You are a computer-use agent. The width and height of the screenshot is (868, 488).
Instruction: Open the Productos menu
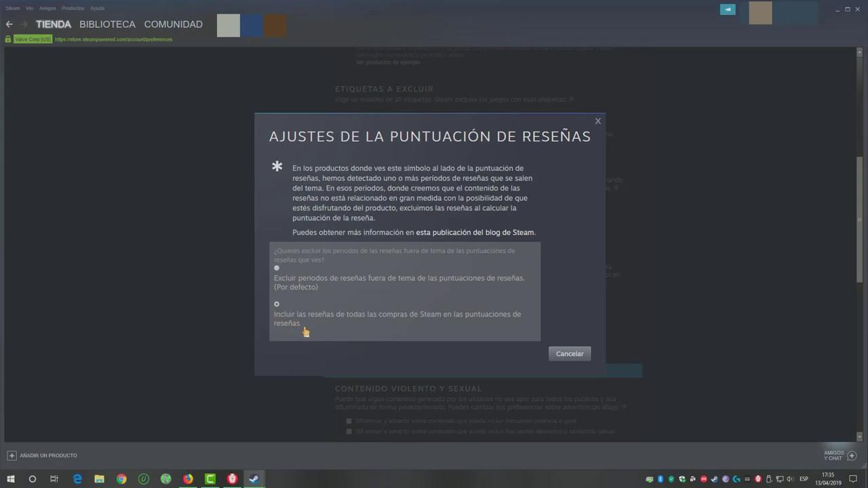click(73, 8)
